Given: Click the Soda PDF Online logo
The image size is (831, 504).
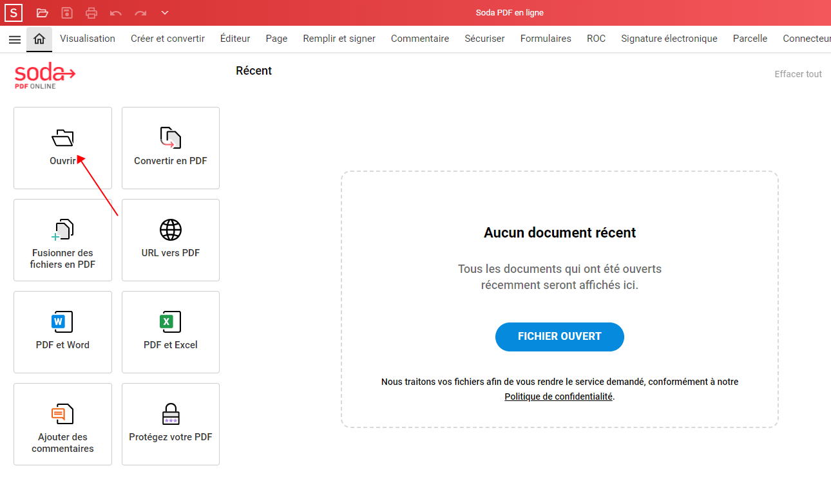Looking at the screenshot, I should pos(45,76).
